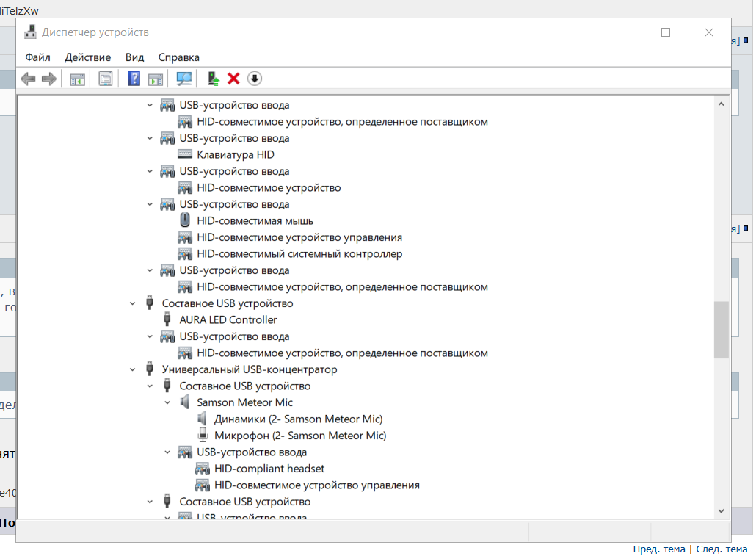Click the icon beside HID-compliant headset

coord(203,469)
